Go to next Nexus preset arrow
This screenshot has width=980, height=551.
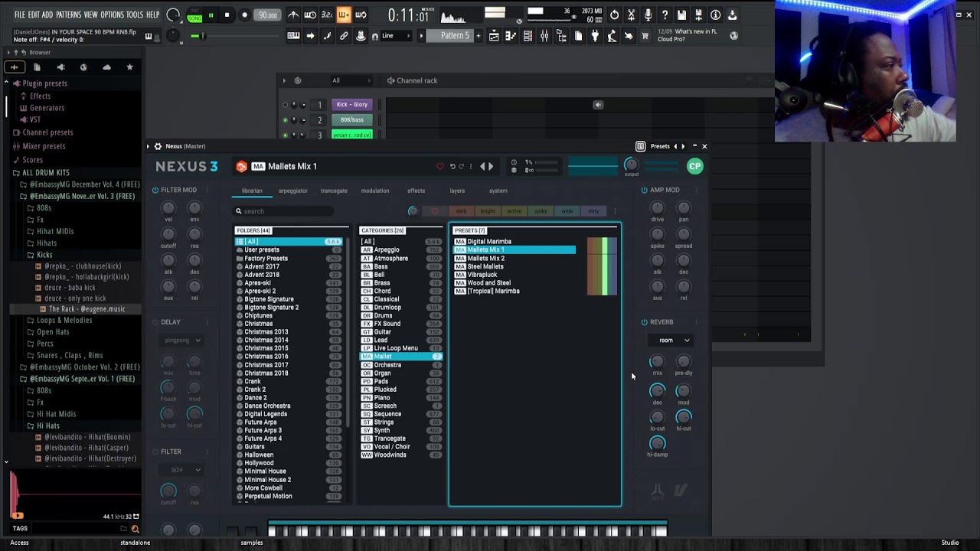pyautogui.click(x=491, y=166)
